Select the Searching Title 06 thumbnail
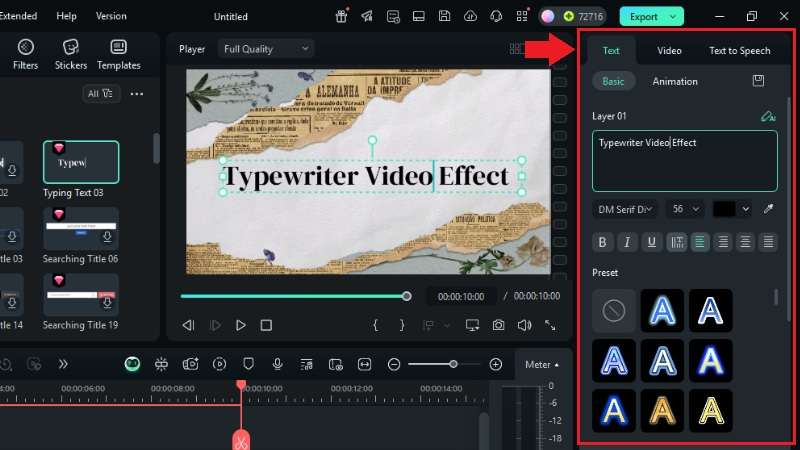This screenshot has height=450, width=800. (x=81, y=229)
